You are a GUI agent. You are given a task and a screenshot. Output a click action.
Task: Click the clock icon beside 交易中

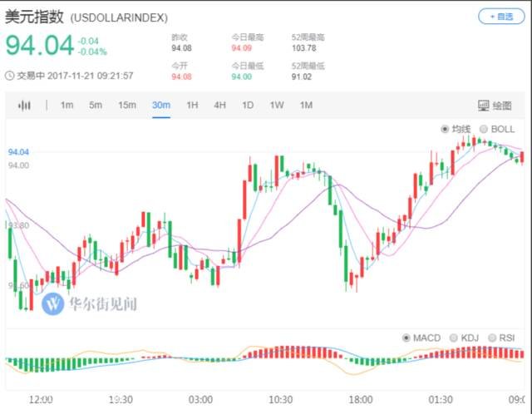(x=9, y=76)
